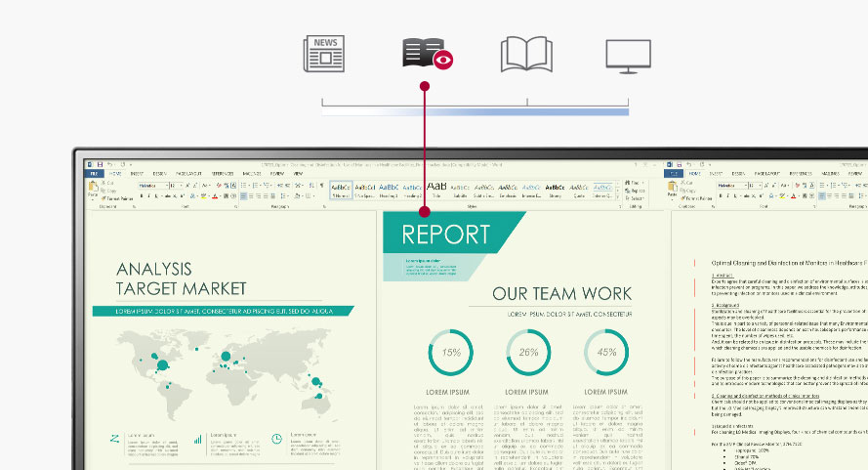Click the reader mode icon with red eye
This screenshot has height=470, width=868.
426,55
